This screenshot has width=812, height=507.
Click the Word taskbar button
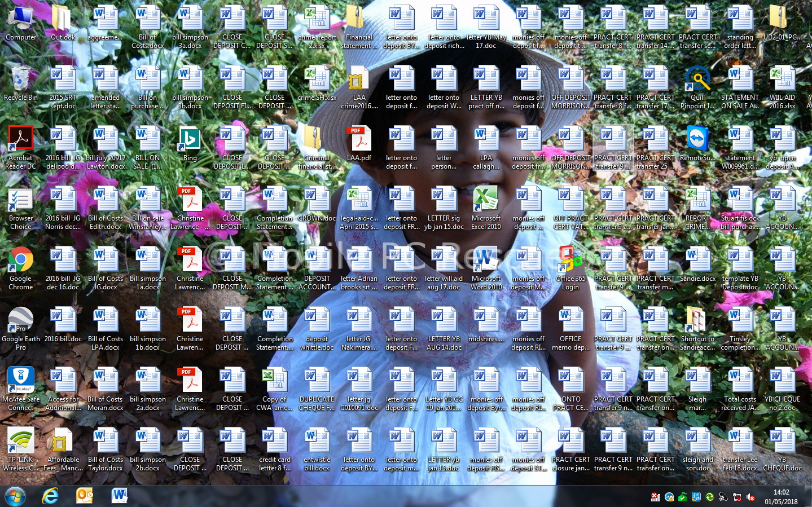[119, 496]
